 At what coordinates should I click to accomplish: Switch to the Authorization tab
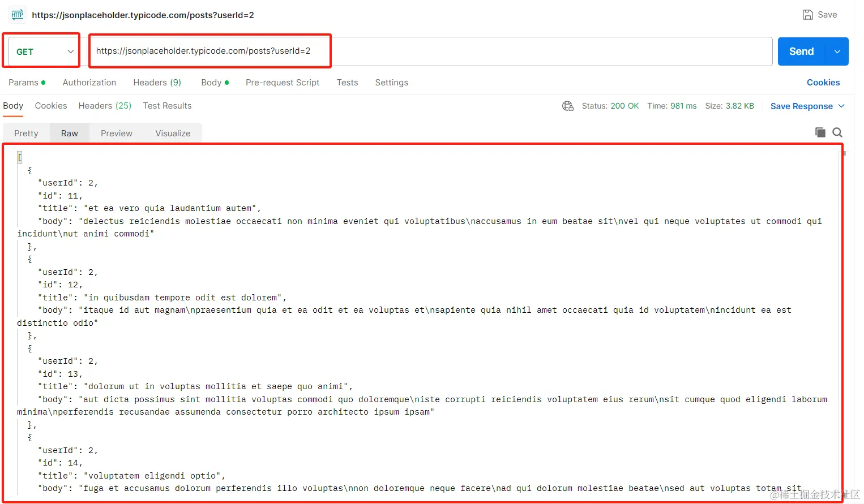[89, 83]
